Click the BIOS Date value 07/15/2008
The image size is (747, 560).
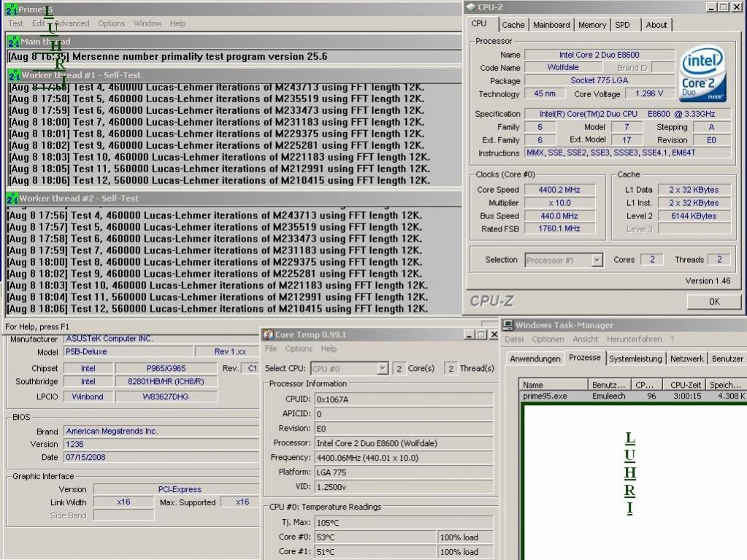pyautogui.click(x=161, y=457)
